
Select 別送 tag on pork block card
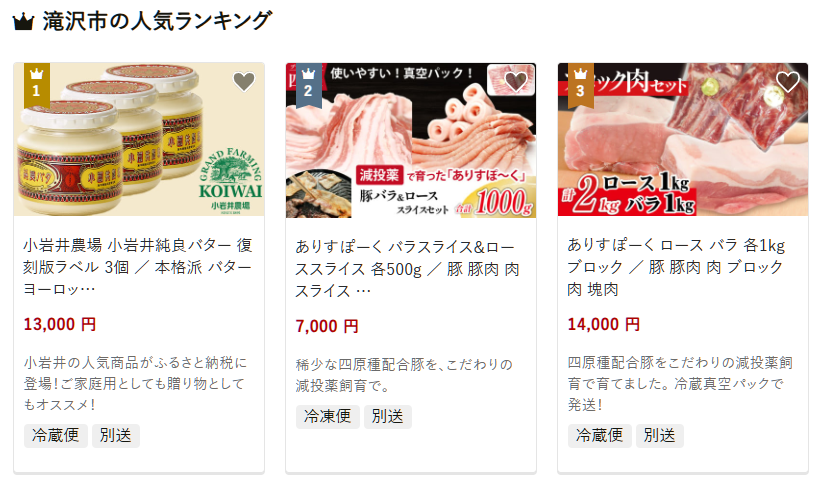[660, 436]
